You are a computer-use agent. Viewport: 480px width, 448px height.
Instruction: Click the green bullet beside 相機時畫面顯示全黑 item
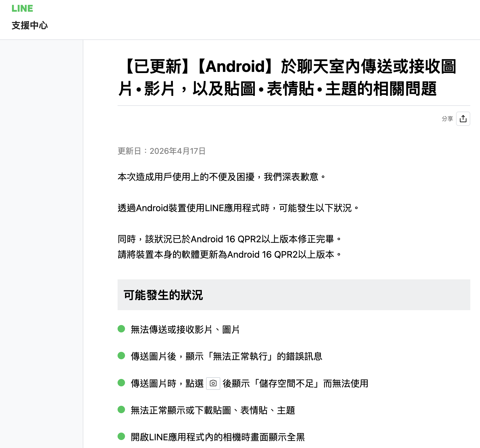pos(121,437)
